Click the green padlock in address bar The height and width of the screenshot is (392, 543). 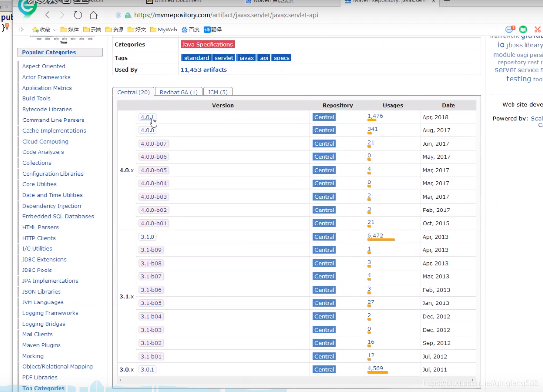point(128,15)
